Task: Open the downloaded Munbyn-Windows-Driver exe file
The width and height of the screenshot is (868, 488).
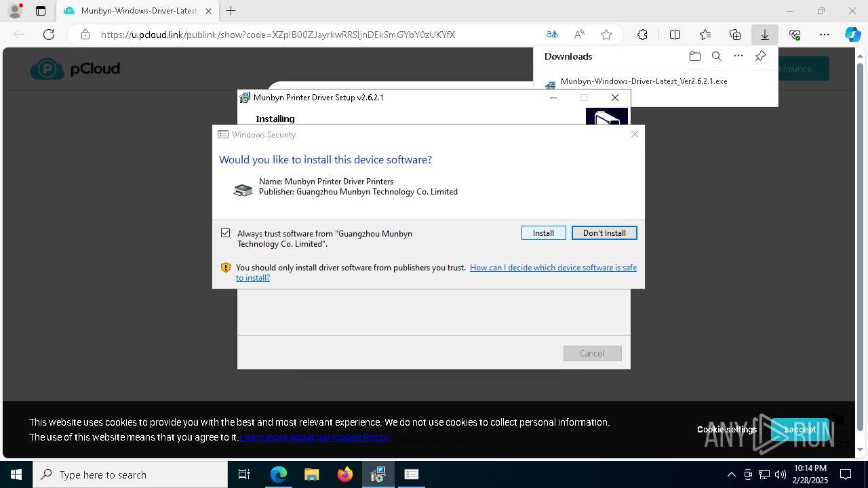Action: 644,81
